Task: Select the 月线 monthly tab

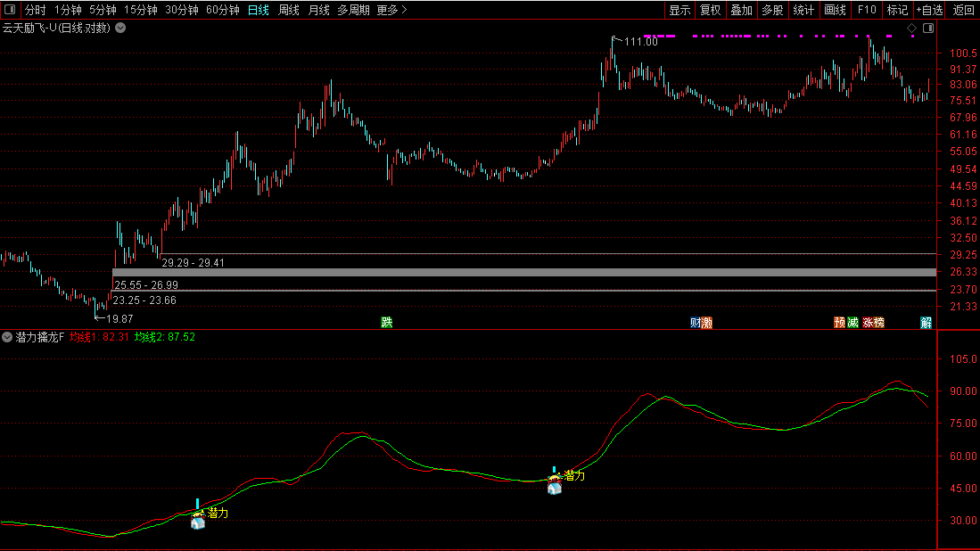Action: (x=318, y=10)
